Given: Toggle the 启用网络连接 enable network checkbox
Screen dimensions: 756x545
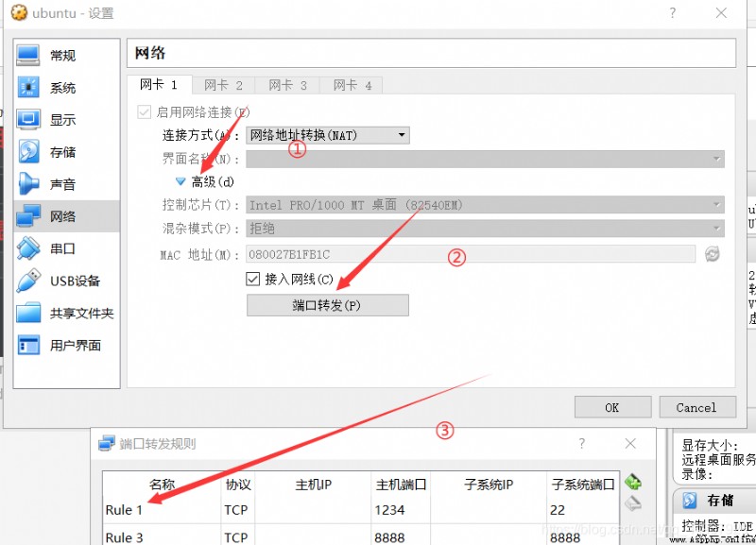Looking at the screenshot, I should pyautogui.click(x=145, y=112).
